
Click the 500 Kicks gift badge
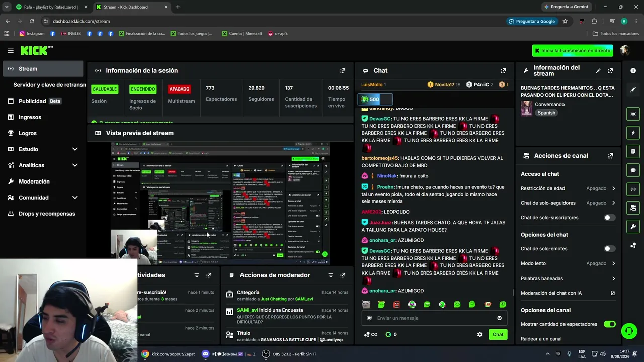pyautogui.click(x=375, y=99)
